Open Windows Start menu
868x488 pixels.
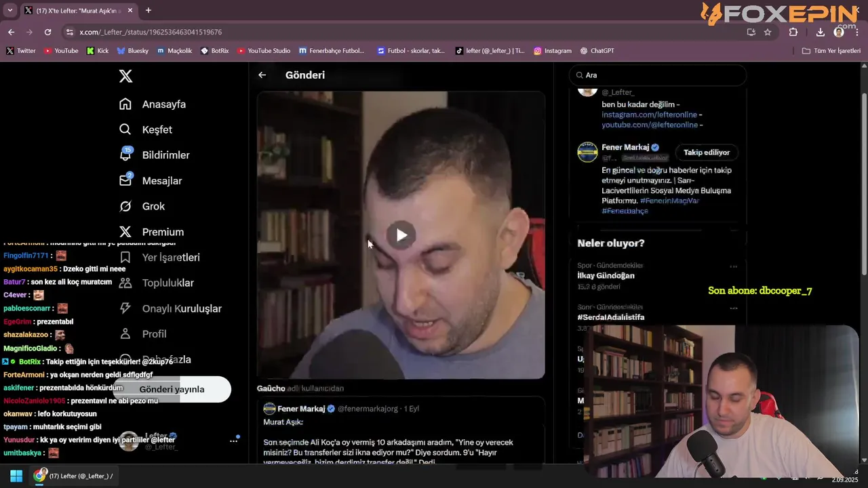(16, 476)
